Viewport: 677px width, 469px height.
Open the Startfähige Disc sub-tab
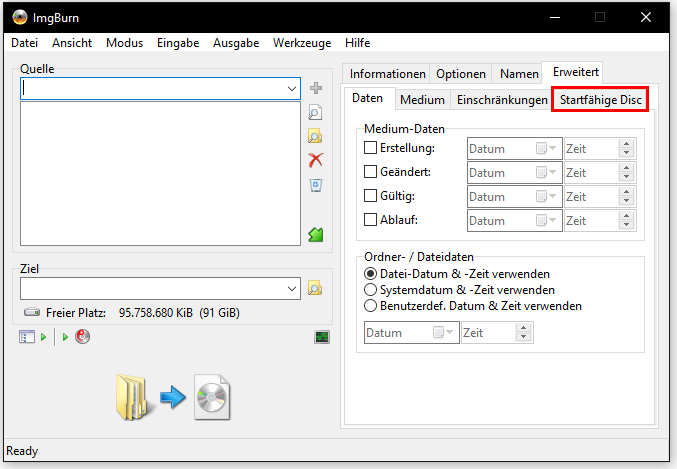(601, 100)
